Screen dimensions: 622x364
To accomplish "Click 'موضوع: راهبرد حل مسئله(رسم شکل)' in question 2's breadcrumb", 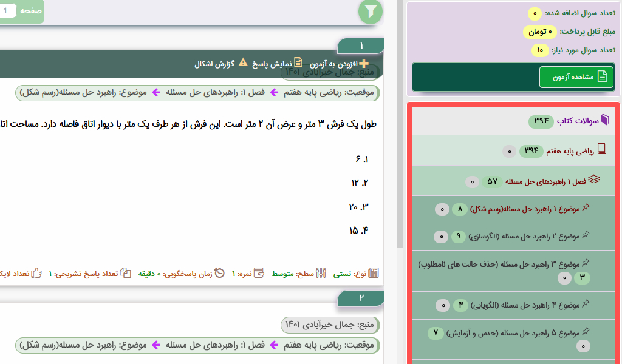I will point(83,345).
